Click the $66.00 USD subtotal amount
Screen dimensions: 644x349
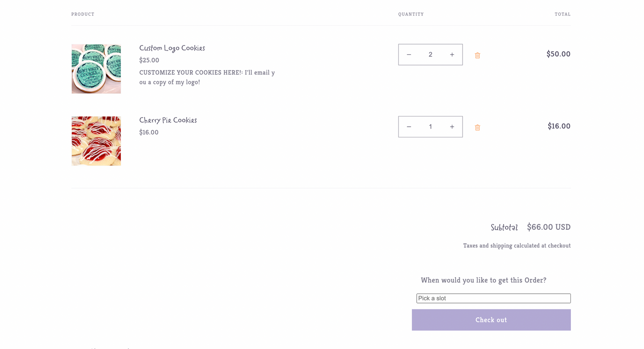(549, 227)
